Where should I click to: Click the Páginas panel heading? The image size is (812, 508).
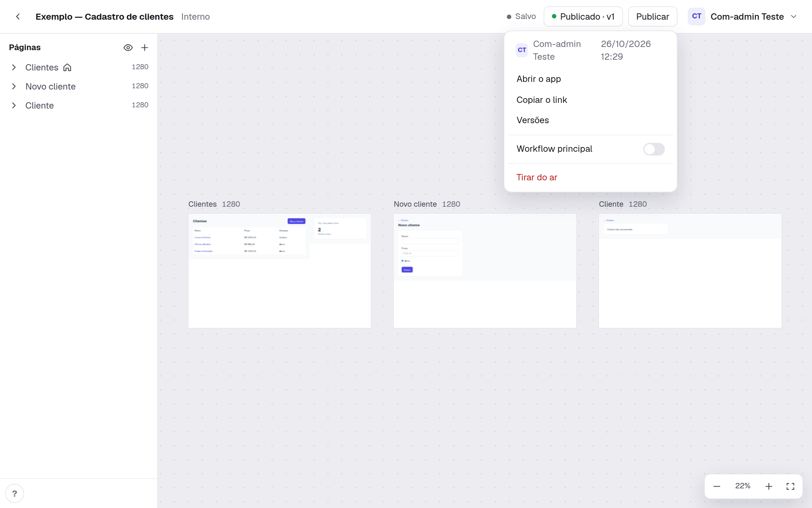point(25,47)
